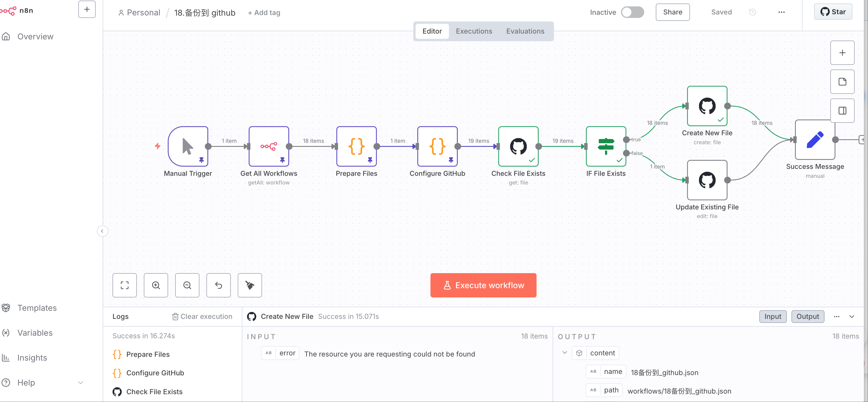868x402 pixels.
Task: Open the workflow three-dot menu
Action: [x=781, y=12]
